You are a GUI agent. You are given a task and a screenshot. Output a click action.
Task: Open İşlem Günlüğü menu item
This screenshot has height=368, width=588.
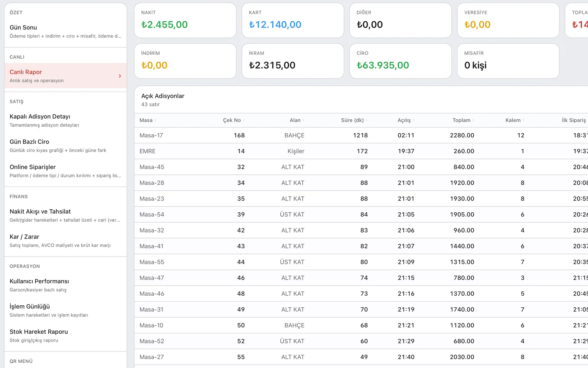65,310
